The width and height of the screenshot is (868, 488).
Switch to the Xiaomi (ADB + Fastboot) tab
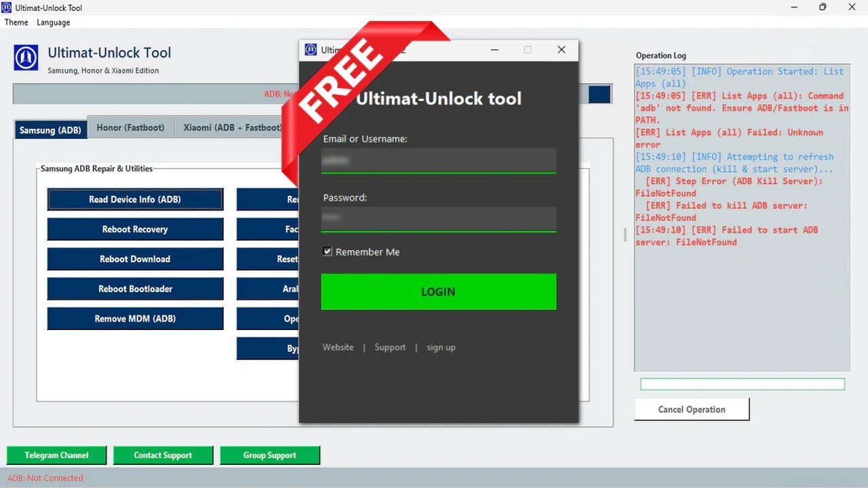[x=232, y=127]
